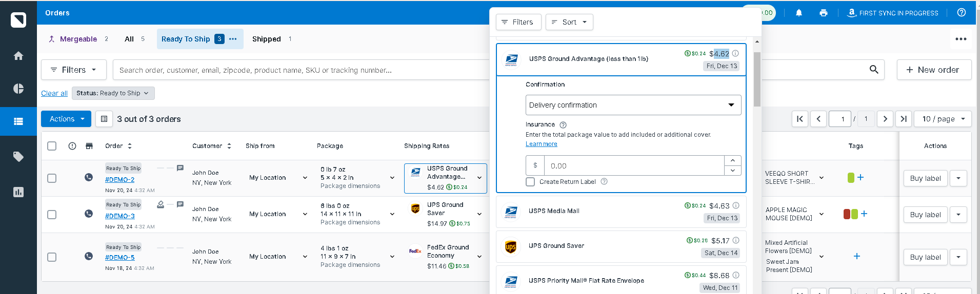Image resolution: width=980 pixels, height=294 pixels.
Task: Open the Sort dropdown in rates panel
Action: (x=569, y=22)
